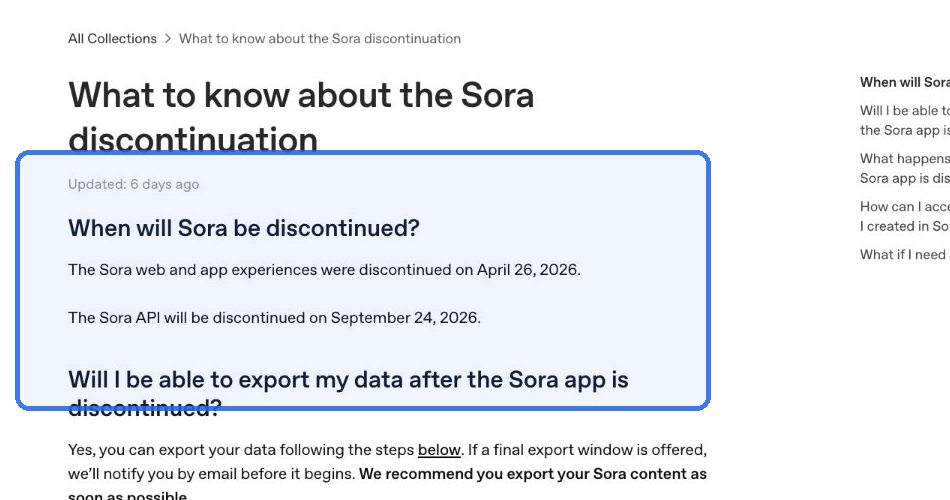Screen dimensions: 950x500
Task: Click the April 26, 2026 discontinuation sentence
Action: [x=324, y=270]
